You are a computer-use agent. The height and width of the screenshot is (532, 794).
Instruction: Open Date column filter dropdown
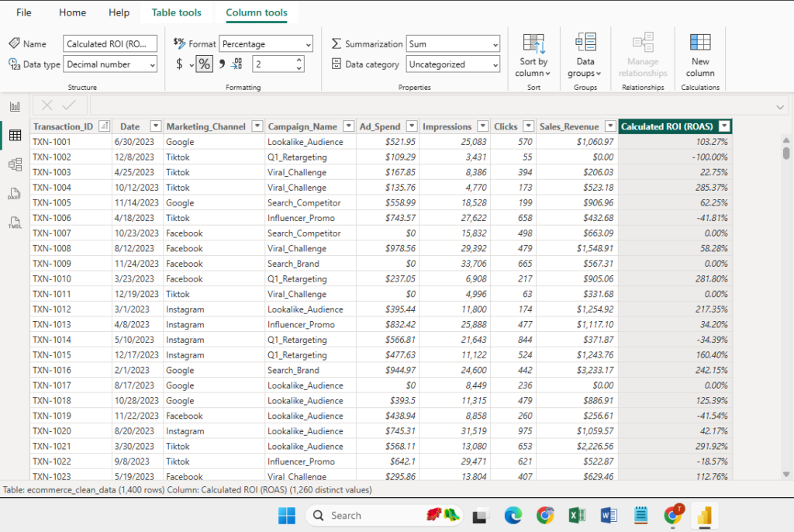155,126
